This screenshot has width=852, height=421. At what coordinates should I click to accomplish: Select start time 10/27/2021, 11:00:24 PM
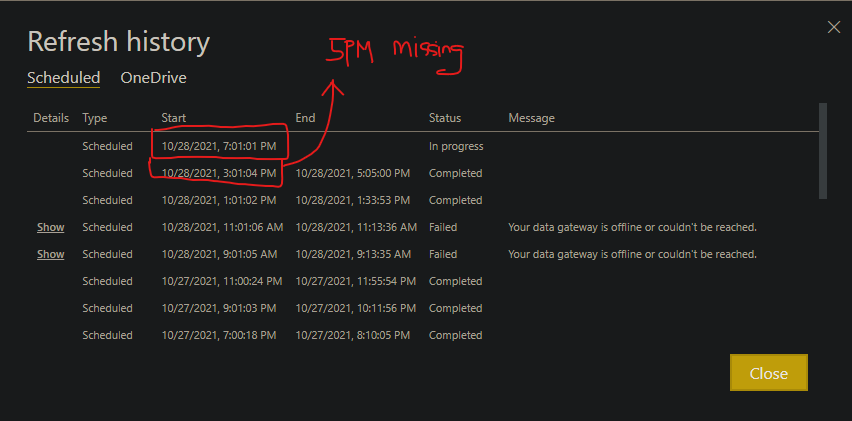222,281
